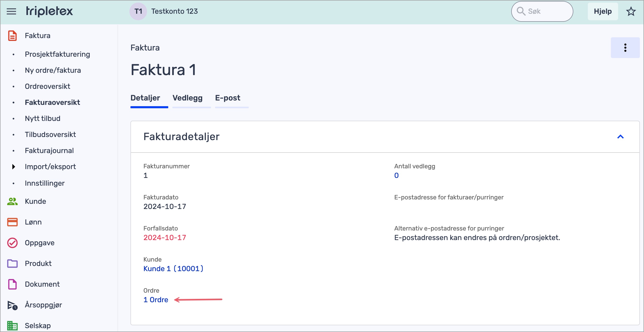Switch to the E-post tab
Image resolution: width=644 pixels, height=332 pixels.
228,98
